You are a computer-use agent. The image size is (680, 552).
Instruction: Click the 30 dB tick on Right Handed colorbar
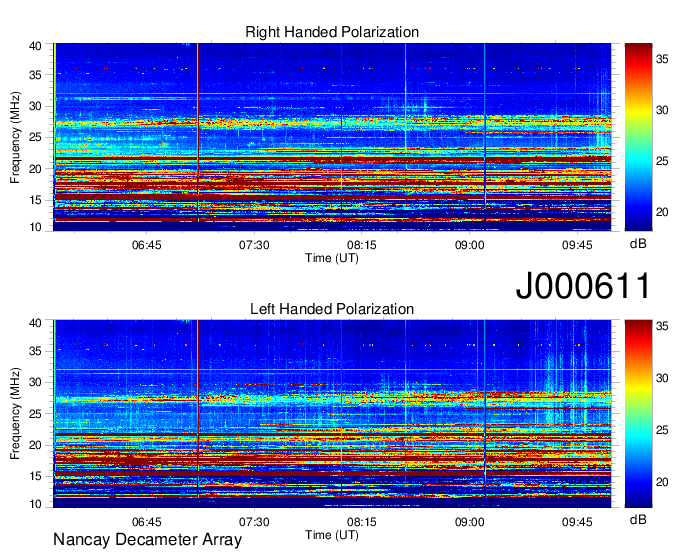(x=662, y=110)
